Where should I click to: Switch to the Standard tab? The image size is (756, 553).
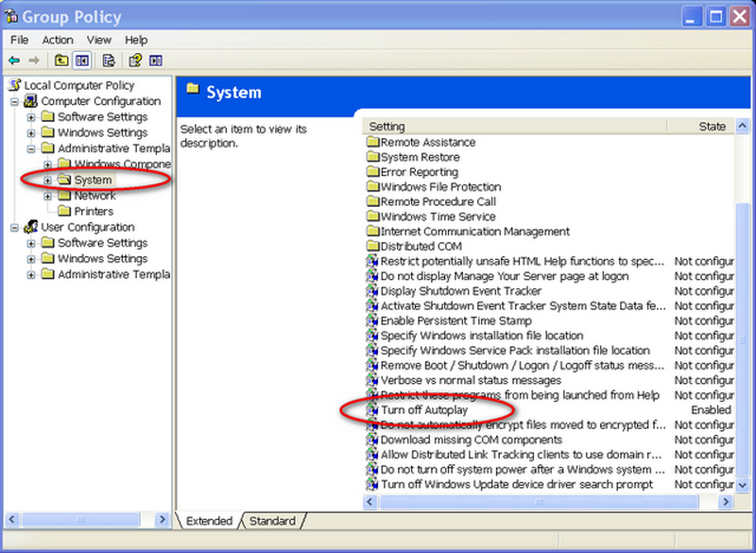coord(272,521)
